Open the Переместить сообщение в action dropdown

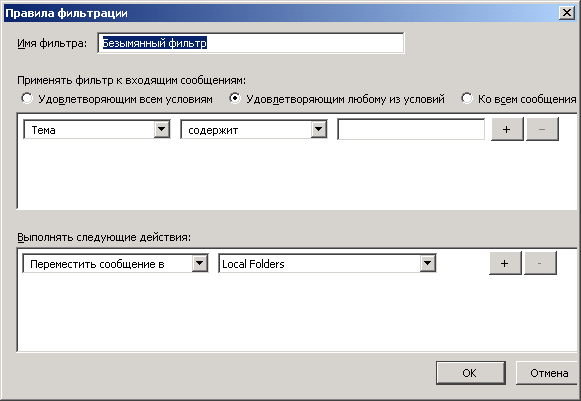[x=115, y=264]
